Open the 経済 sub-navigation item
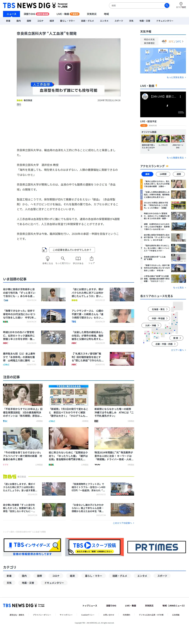Viewport: 189px width, 644px height. point(52,21)
